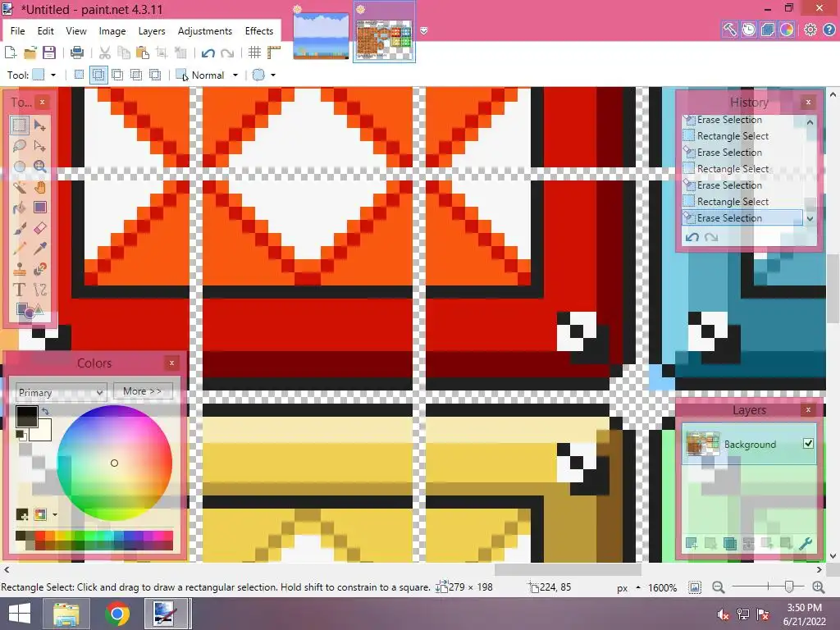
Task: Add new layer in Layers panel
Action: 692,544
